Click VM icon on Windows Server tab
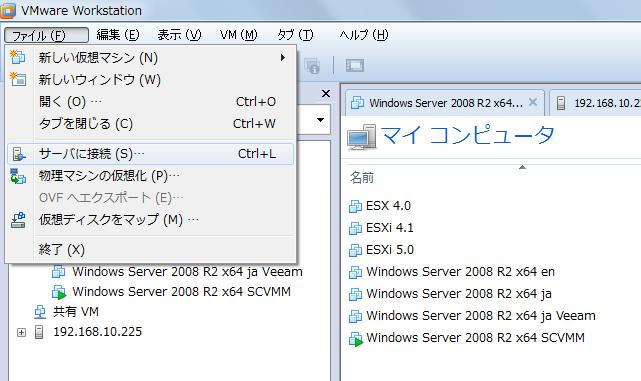The image size is (641, 381). pos(357,103)
